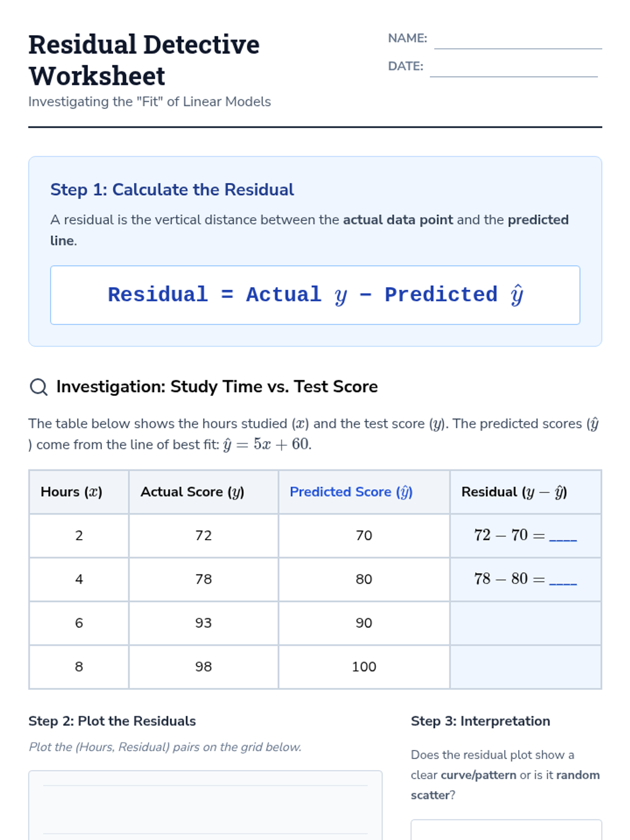The width and height of the screenshot is (630, 840).
Task: Click the empty residual cell for 6 hours
Action: pyautogui.click(x=526, y=623)
